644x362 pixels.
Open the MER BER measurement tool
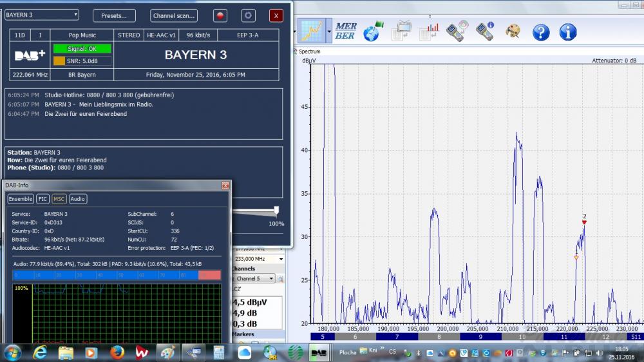pyautogui.click(x=345, y=31)
